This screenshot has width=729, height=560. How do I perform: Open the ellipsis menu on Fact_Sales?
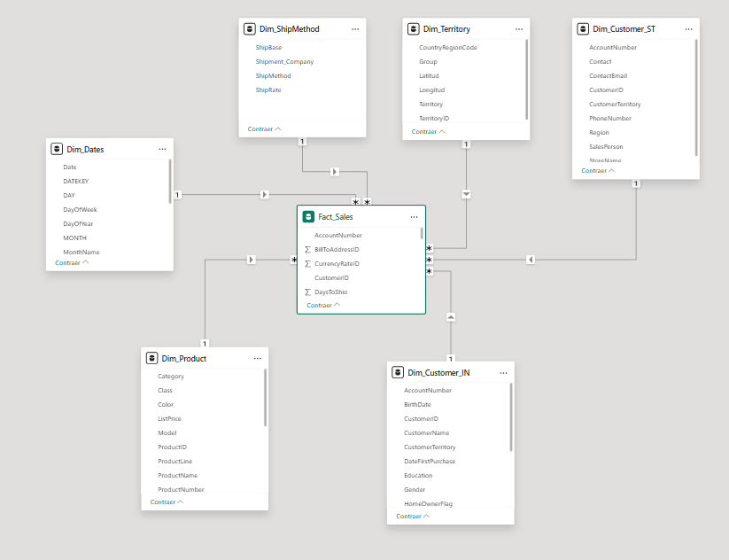click(x=414, y=216)
